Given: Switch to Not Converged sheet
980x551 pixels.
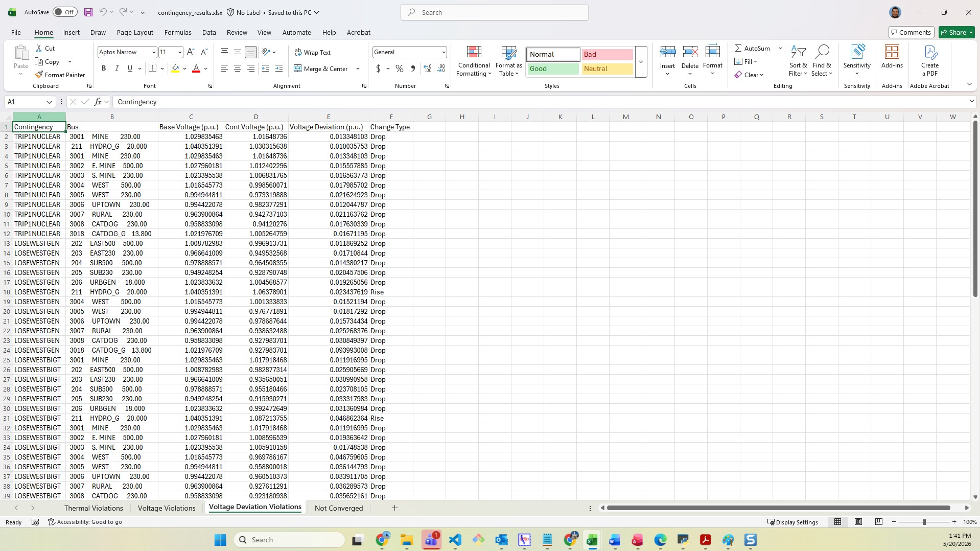Looking at the screenshot, I should [x=339, y=508].
